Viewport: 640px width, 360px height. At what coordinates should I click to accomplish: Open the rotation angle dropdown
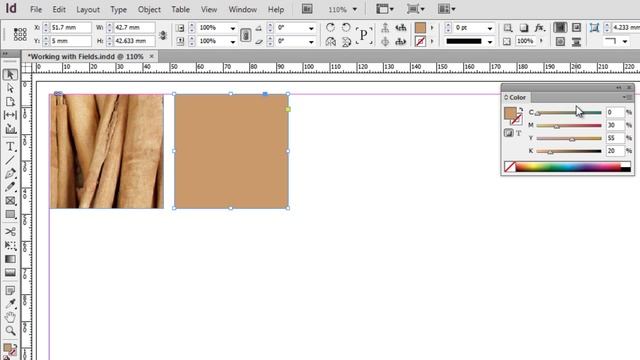click(x=311, y=28)
